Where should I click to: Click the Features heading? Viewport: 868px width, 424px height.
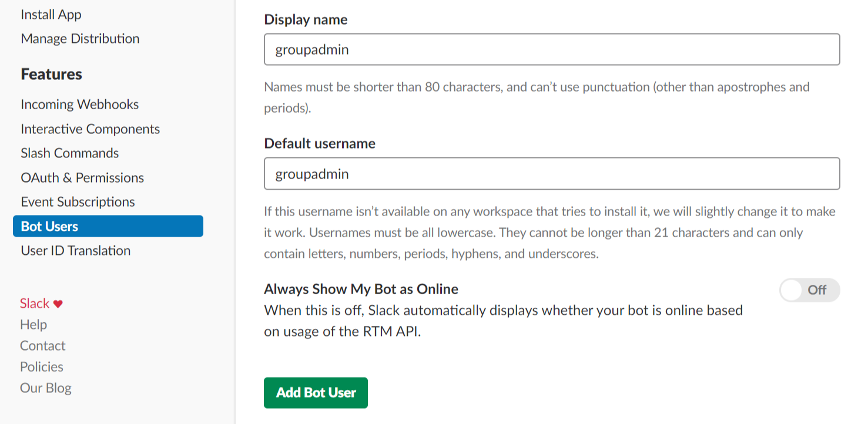coord(51,75)
